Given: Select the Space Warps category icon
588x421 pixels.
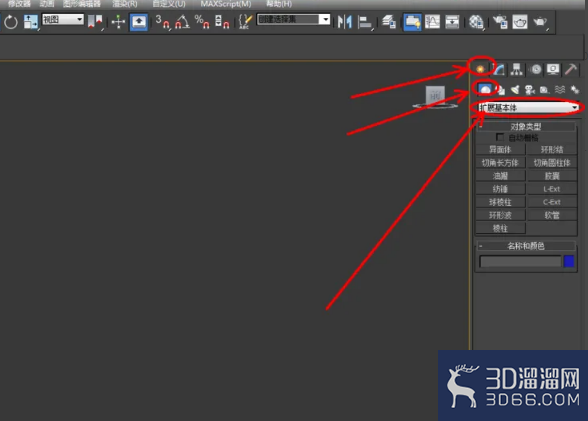Looking at the screenshot, I should click(560, 90).
